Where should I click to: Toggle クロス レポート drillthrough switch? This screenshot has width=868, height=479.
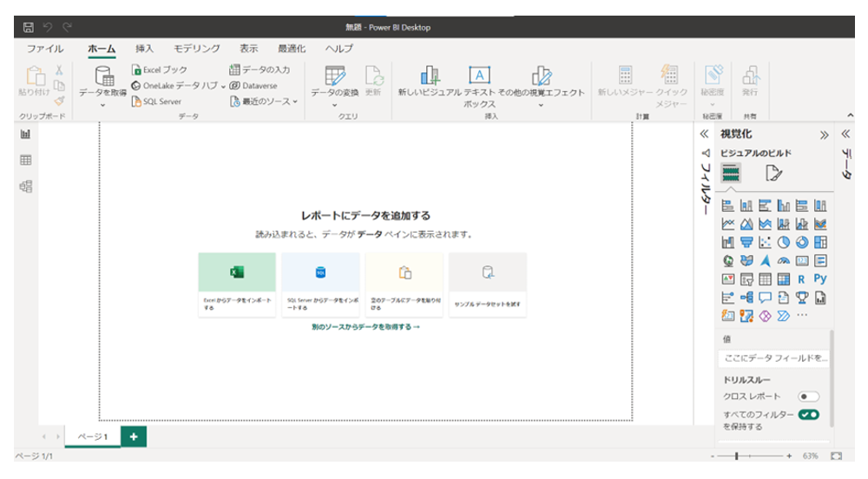pos(808,397)
